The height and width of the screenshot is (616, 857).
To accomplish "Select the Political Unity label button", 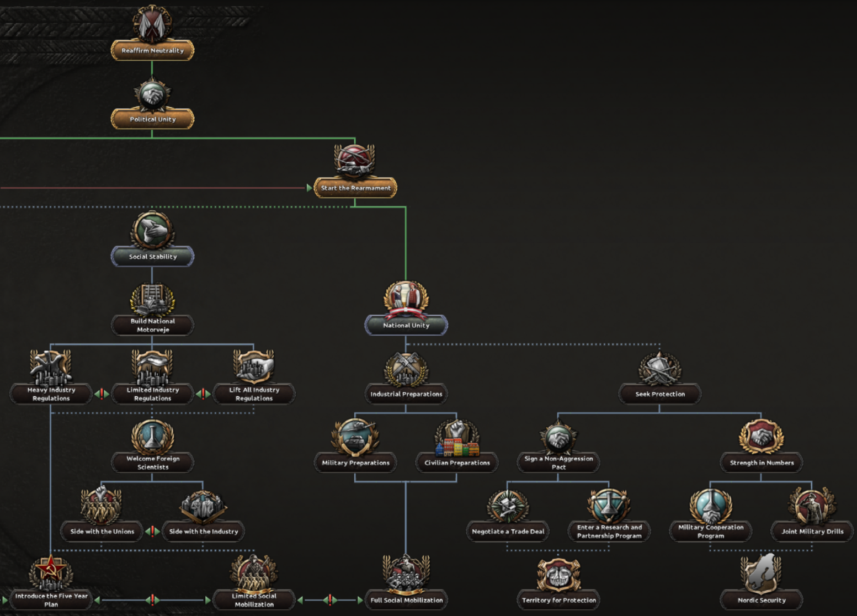I will click(x=152, y=119).
